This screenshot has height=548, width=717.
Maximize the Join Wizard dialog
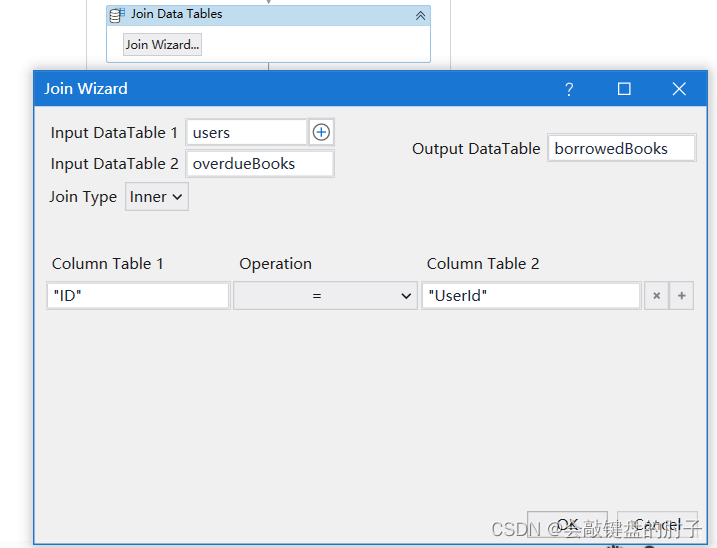624,89
